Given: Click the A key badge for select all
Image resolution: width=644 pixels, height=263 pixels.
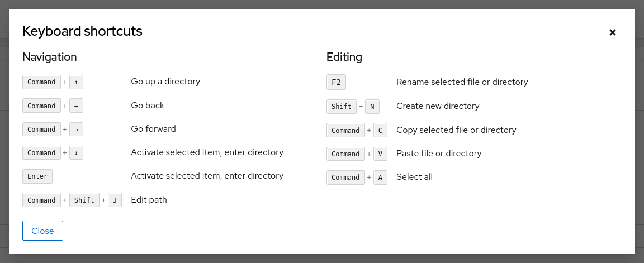Looking at the screenshot, I should [380, 177].
